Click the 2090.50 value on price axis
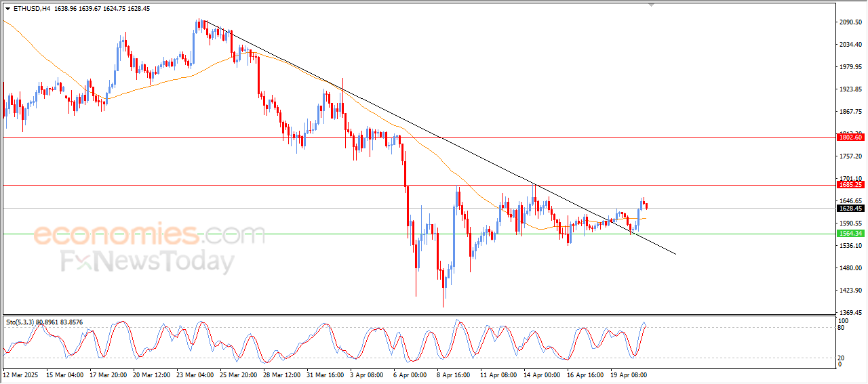The width and height of the screenshot is (868, 384). [x=850, y=22]
